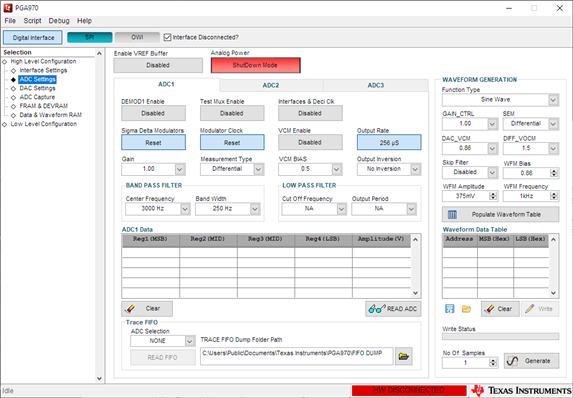Open the File menu

[x=10, y=21]
